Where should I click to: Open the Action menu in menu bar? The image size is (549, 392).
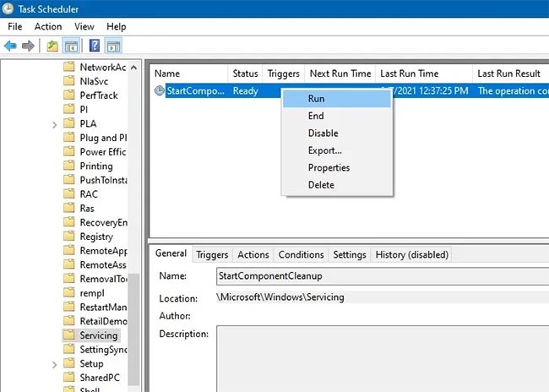[x=48, y=26]
